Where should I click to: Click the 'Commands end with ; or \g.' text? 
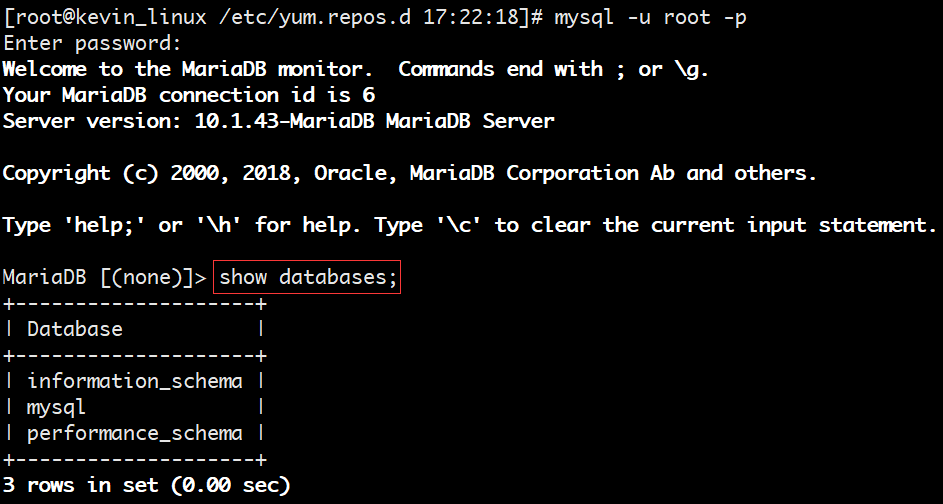(554, 69)
